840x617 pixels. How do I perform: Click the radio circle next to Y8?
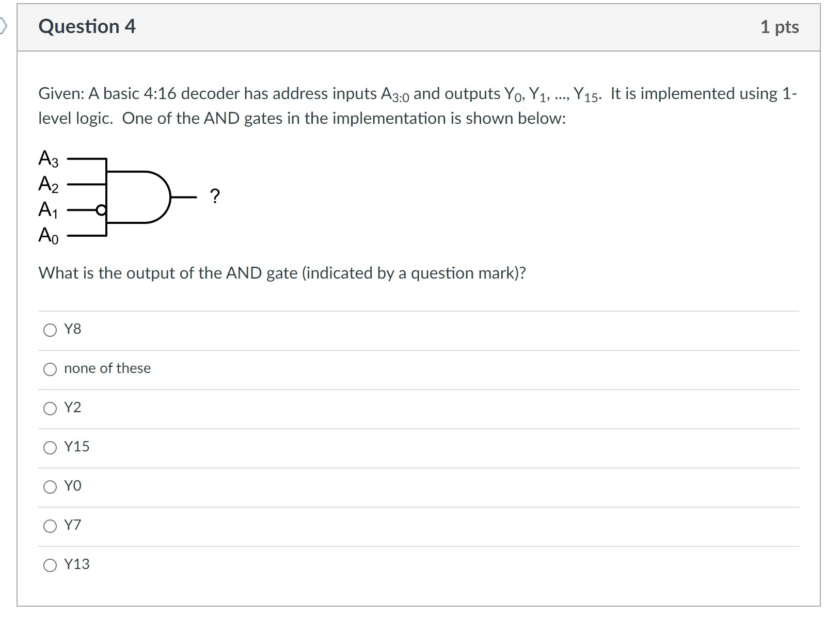coord(50,330)
